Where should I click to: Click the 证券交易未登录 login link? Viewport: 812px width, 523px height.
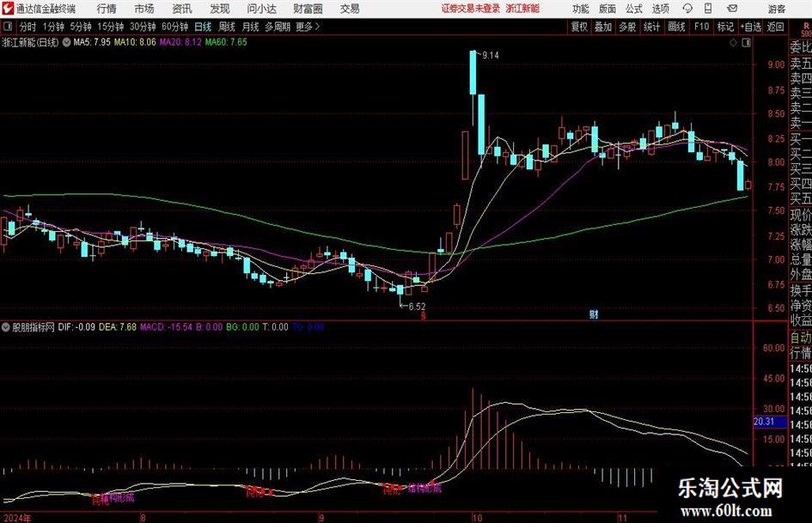coord(471,9)
